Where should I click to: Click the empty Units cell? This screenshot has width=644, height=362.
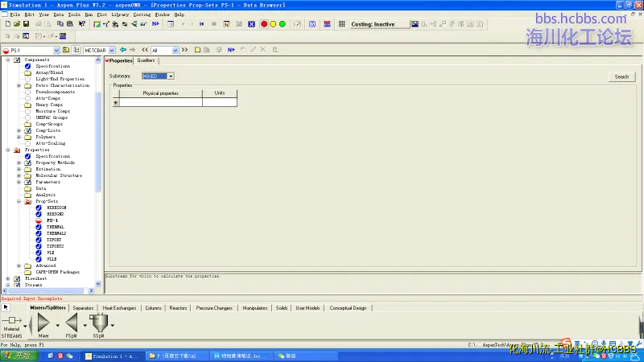(220, 102)
